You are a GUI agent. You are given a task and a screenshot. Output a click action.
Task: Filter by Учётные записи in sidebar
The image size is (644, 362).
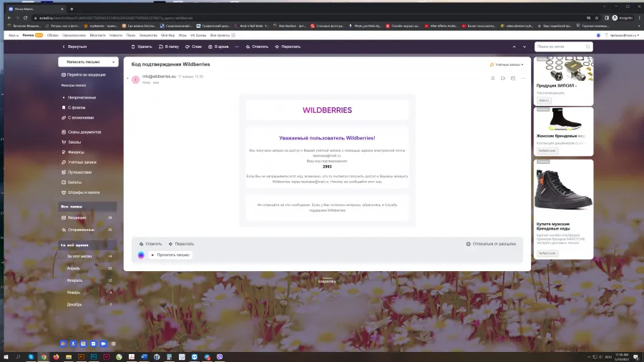coord(79,162)
